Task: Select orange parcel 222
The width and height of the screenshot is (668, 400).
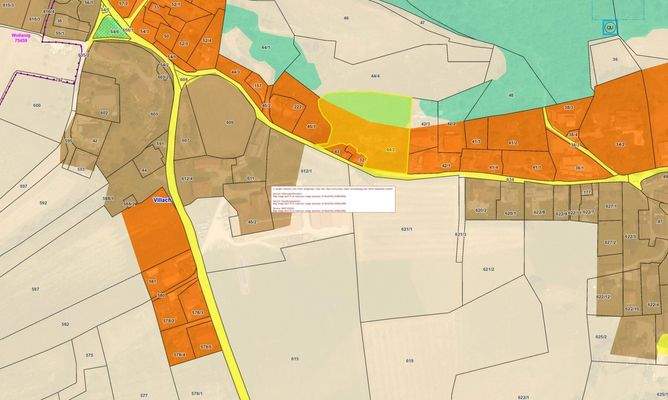Action: point(296,106)
